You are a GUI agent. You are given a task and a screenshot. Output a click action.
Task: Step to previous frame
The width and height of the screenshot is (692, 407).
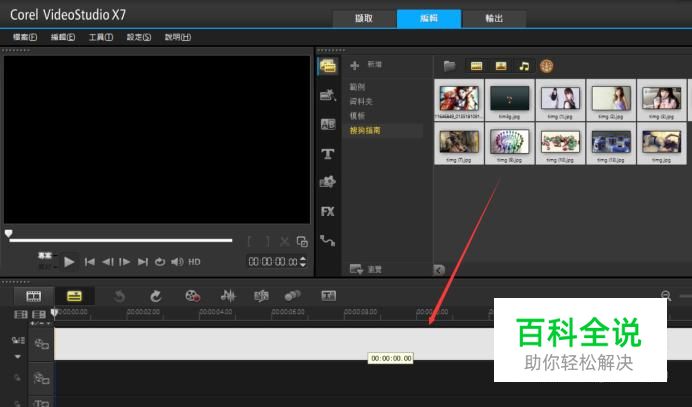(108, 262)
